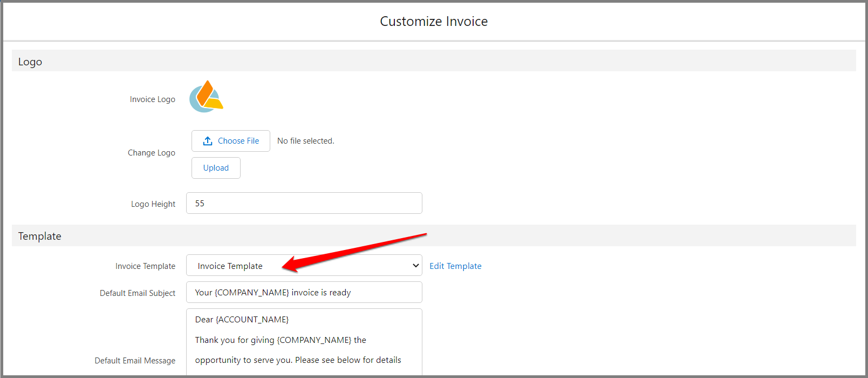
Task: Click the Upload button
Action: pos(216,168)
